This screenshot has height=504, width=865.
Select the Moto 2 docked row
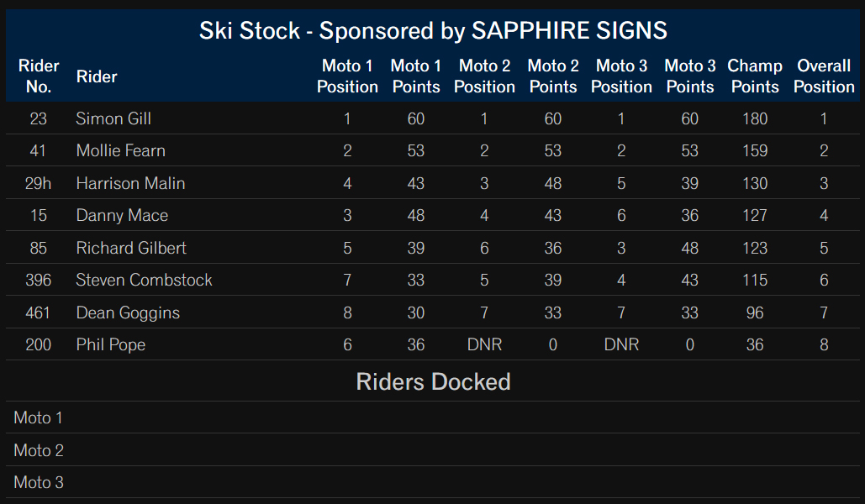tap(433, 450)
